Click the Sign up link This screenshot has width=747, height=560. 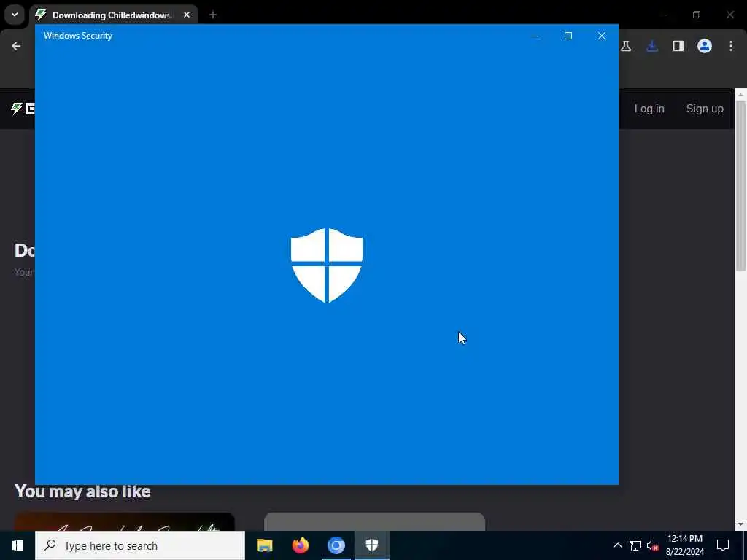tap(705, 109)
